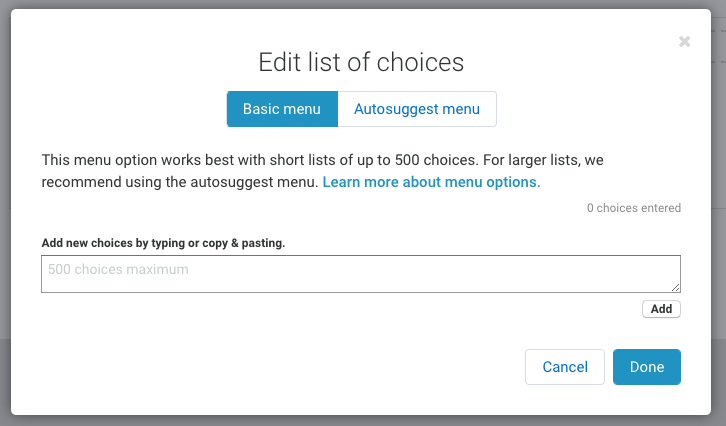Click the Edit list of choices heading
Screen dimensions: 726x426
361,62
